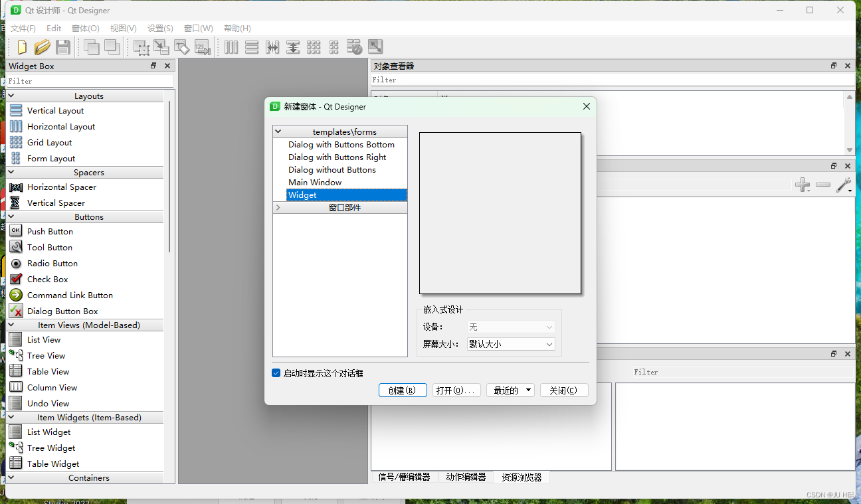Select the Edit Signals/Slots mode icon
The image size is (861, 504).
click(161, 46)
